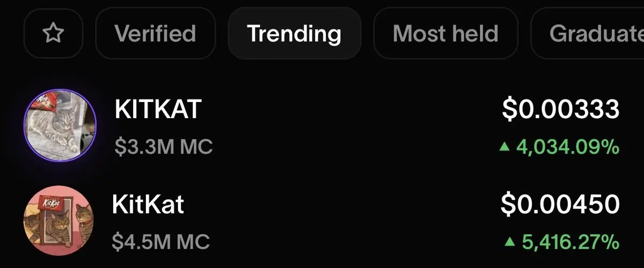Open the illustrated cats KitKat avatar
The width and height of the screenshot is (644, 268).
[x=58, y=219]
